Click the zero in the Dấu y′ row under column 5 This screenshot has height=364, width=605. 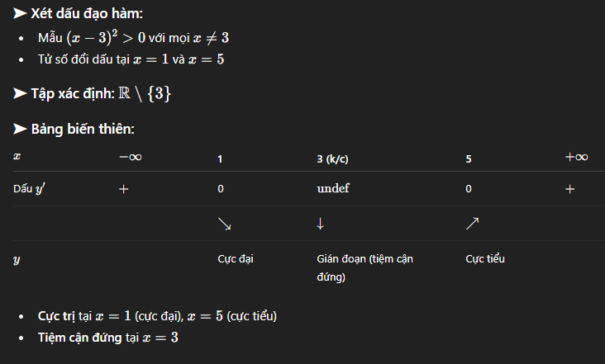pyautogui.click(x=469, y=189)
